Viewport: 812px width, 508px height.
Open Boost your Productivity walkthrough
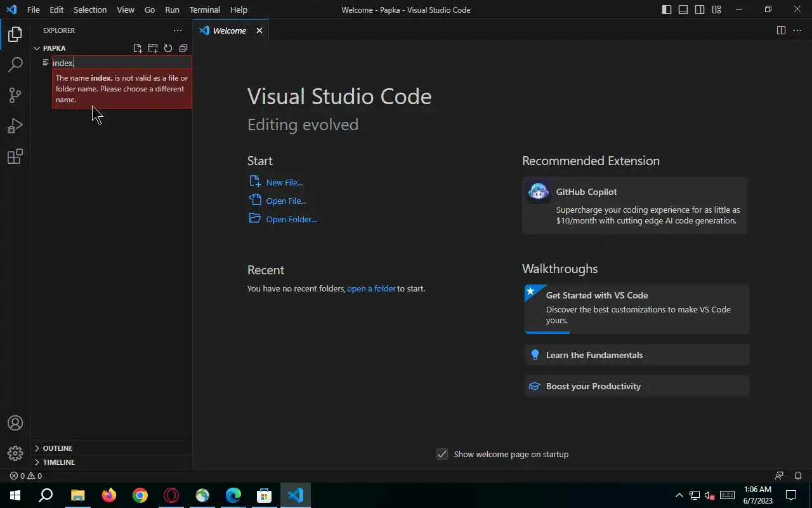pyautogui.click(x=637, y=386)
